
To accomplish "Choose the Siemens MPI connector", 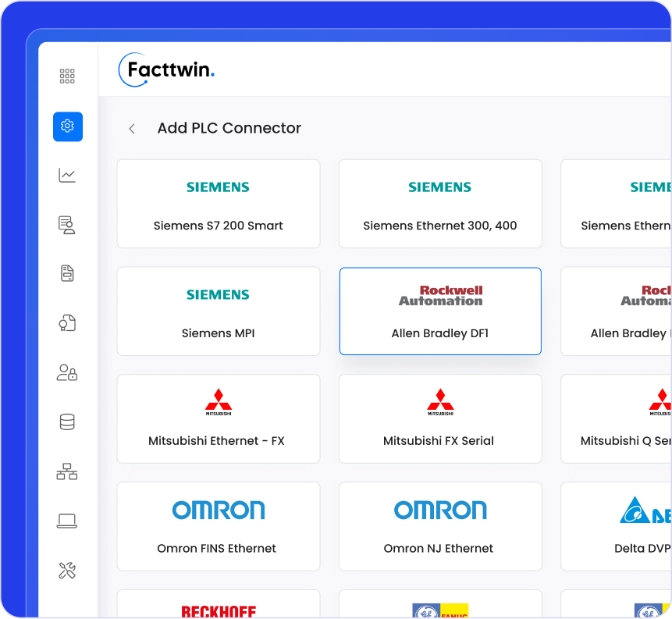I will click(x=218, y=311).
